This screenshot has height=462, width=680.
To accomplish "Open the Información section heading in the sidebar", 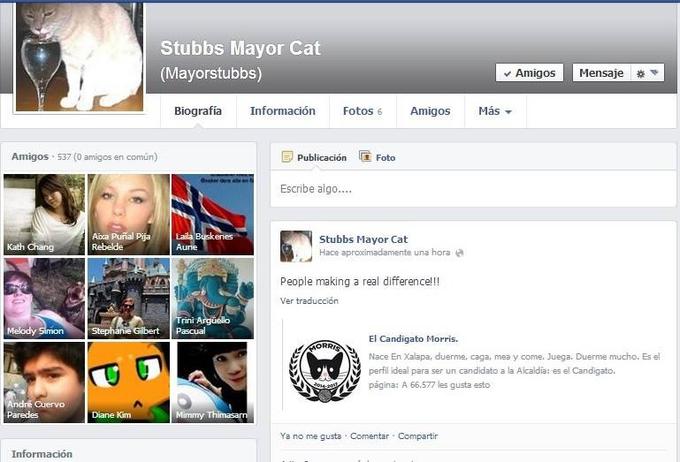I will point(42,454).
